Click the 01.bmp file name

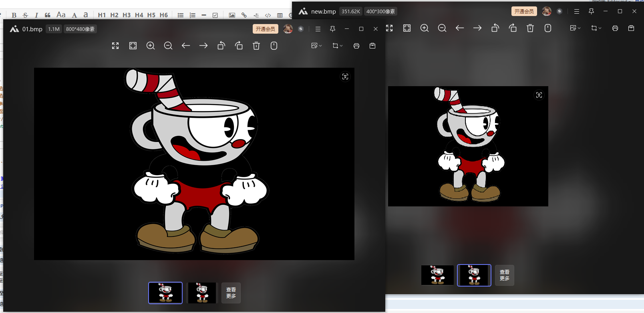tap(32, 29)
